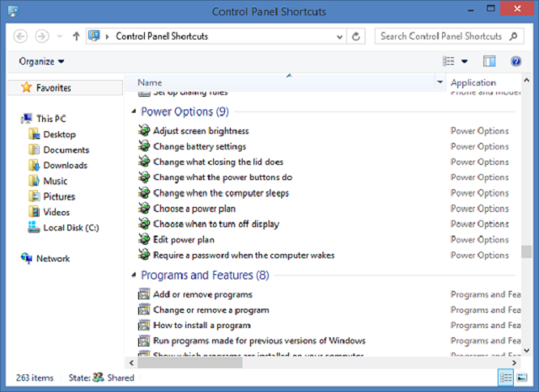Open Choose a power plan shortcut
The width and height of the screenshot is (539, 392).
point(194,209)
